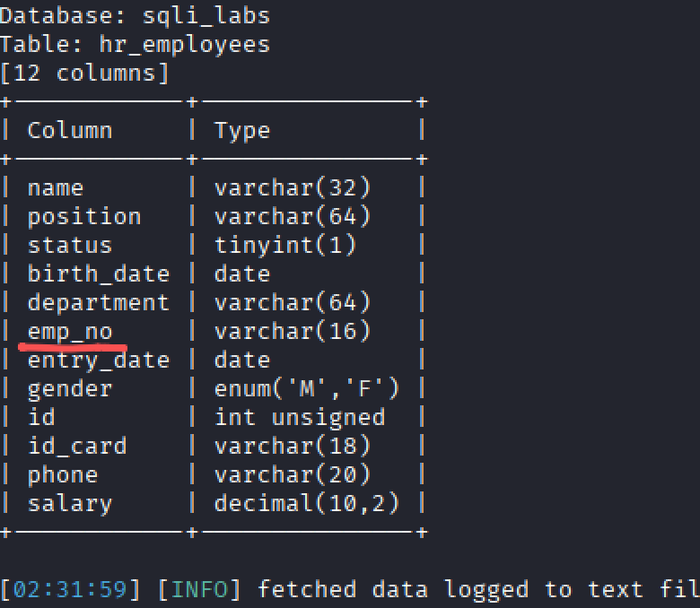
Task: Click the 'Column' table header
Action: [x=70, y=130]
